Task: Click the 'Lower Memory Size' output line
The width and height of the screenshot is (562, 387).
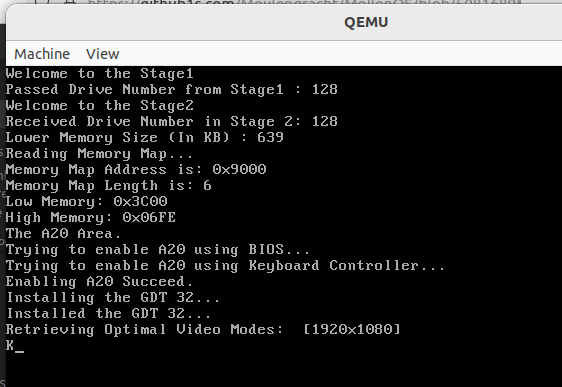Action: click(144, 138)
